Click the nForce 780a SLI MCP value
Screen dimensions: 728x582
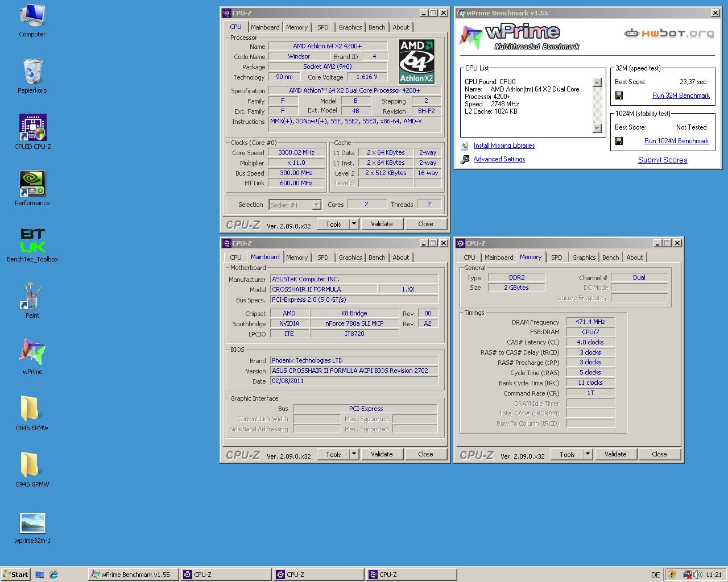(354, 323)
